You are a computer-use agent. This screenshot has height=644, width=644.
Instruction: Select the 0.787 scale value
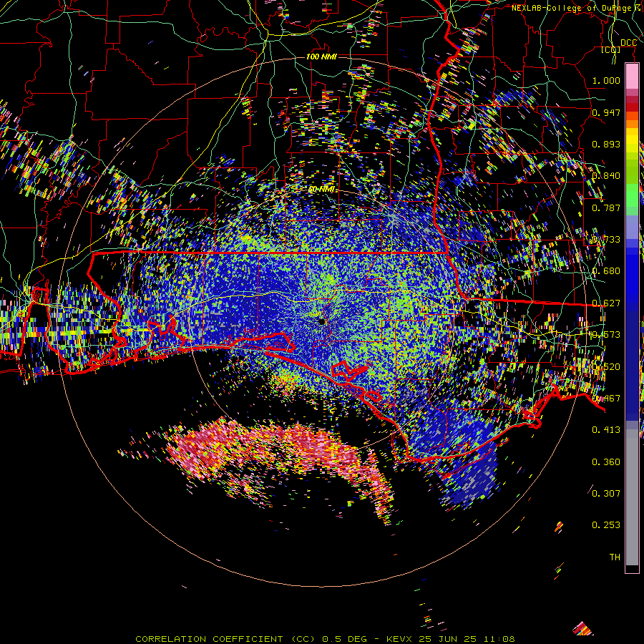pos(606,208)
